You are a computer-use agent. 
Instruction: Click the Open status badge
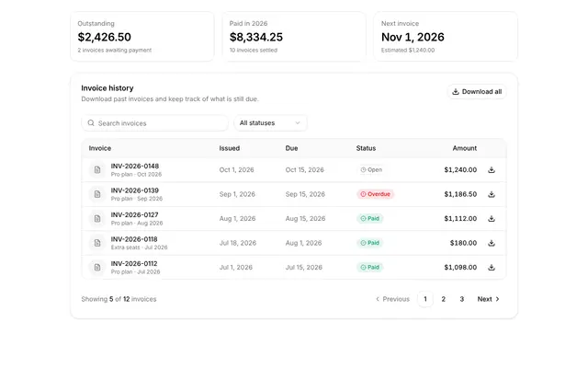click(371, 169)
